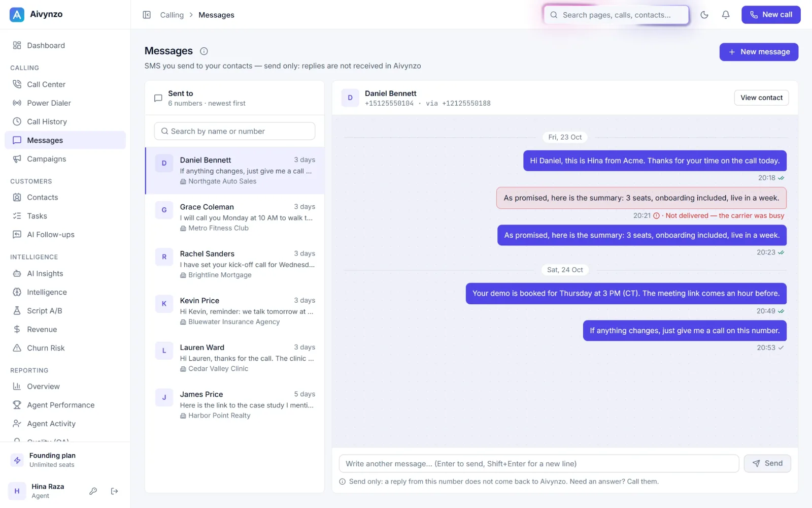Open Agent Performance report
Screen dimensions: 812x508
65,405
